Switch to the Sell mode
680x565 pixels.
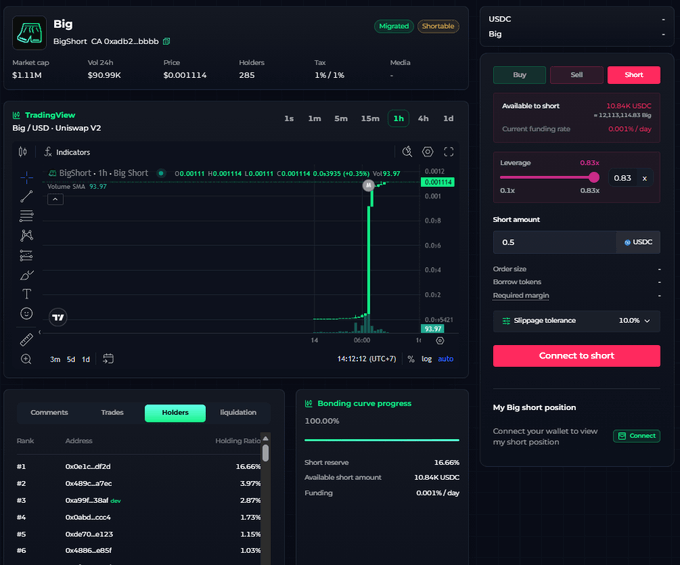[576, 75]
